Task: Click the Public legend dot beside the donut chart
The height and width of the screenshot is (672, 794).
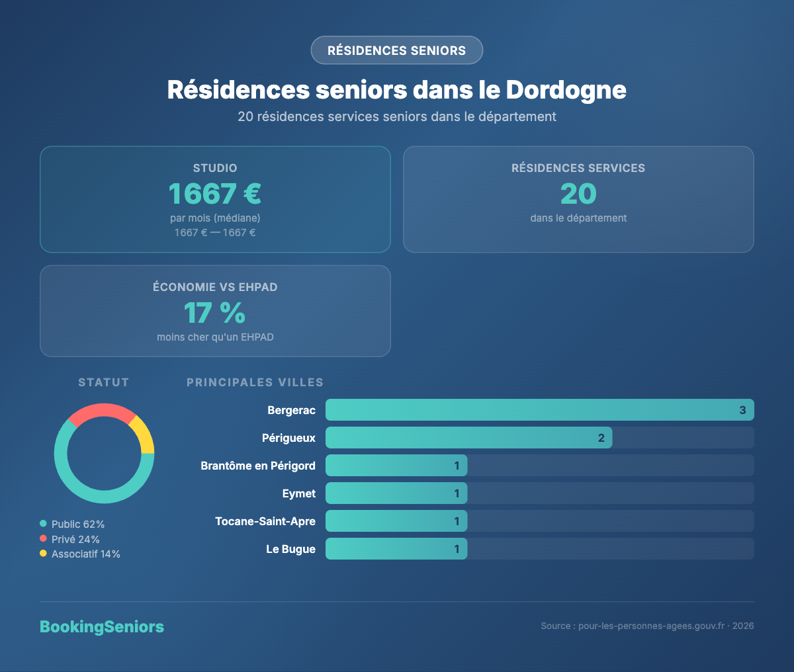Action: [x=43, y=524]
